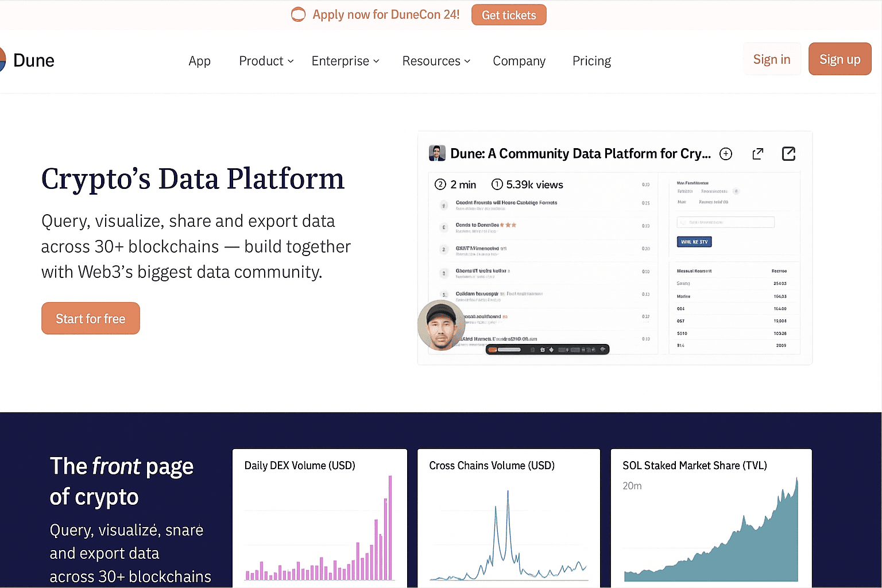Click the blue button in video preview

pos(694,242)
